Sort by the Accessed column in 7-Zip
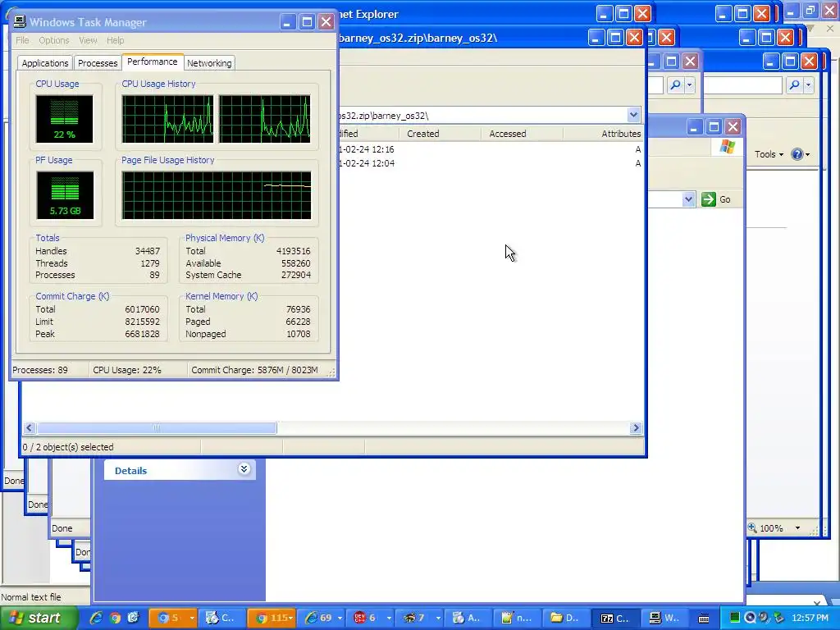 pos(521,134)
